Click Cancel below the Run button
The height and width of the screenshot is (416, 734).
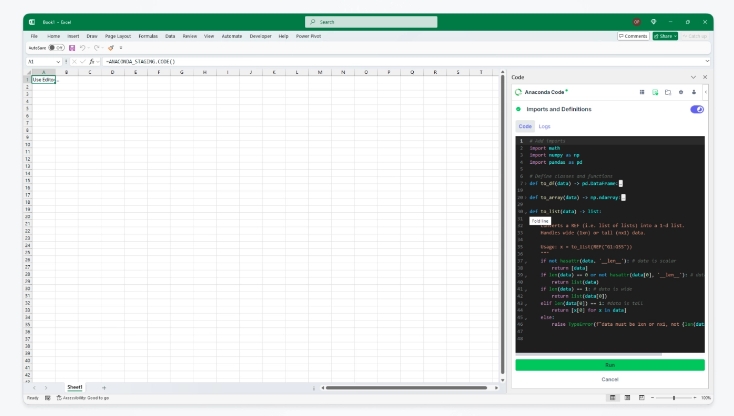609,379
